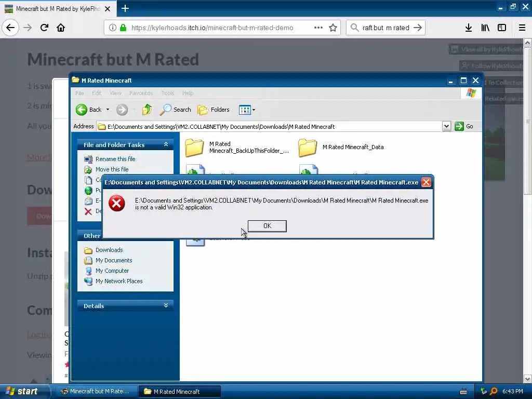532x399 pixels.
Task: Open the page actions three-dot menu
Action: tap(318, 28)
